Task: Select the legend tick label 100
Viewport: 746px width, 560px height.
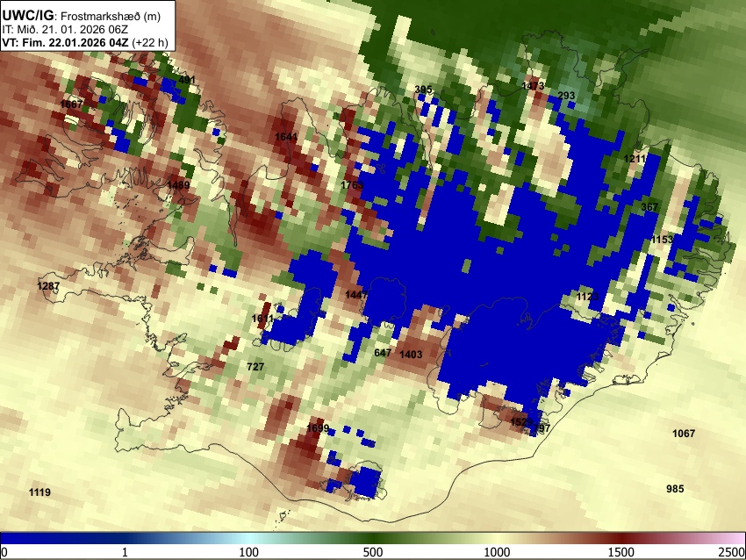Action: point(249,552)
